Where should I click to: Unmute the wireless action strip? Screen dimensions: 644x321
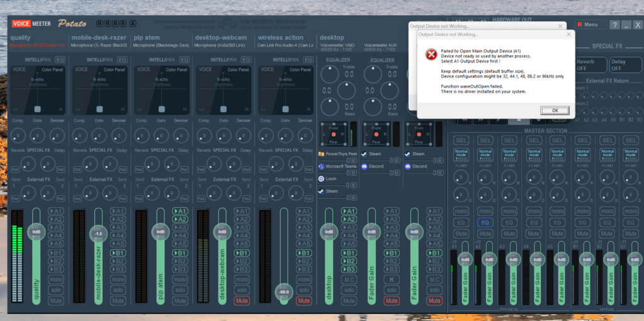304,301
